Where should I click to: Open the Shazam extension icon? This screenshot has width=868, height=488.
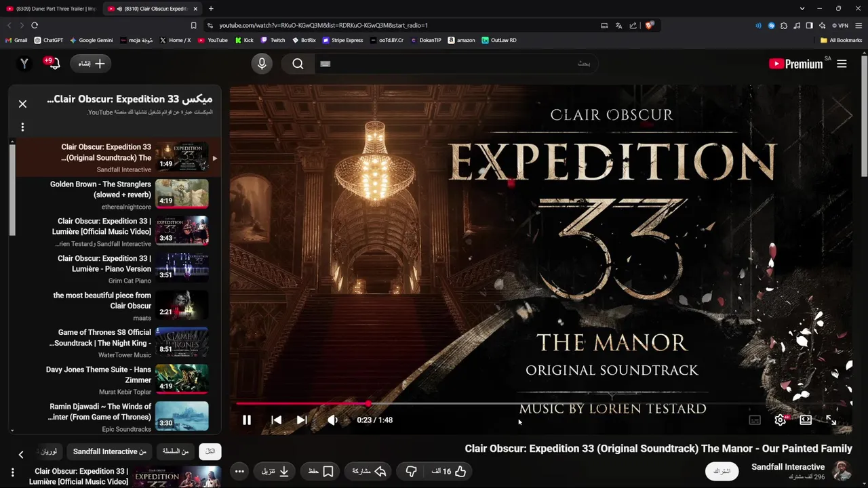pyautogui.click(x=771, y=25)
